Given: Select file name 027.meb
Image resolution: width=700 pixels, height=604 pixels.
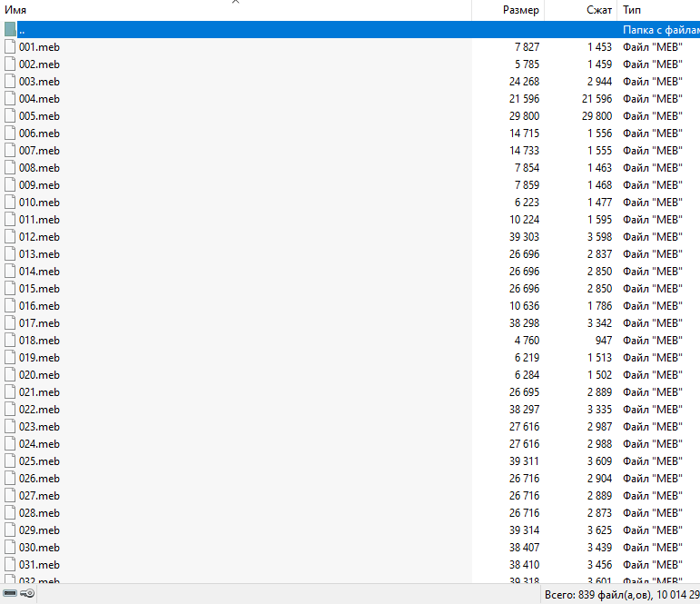Looking at the screenshot, I should (39, 496).
